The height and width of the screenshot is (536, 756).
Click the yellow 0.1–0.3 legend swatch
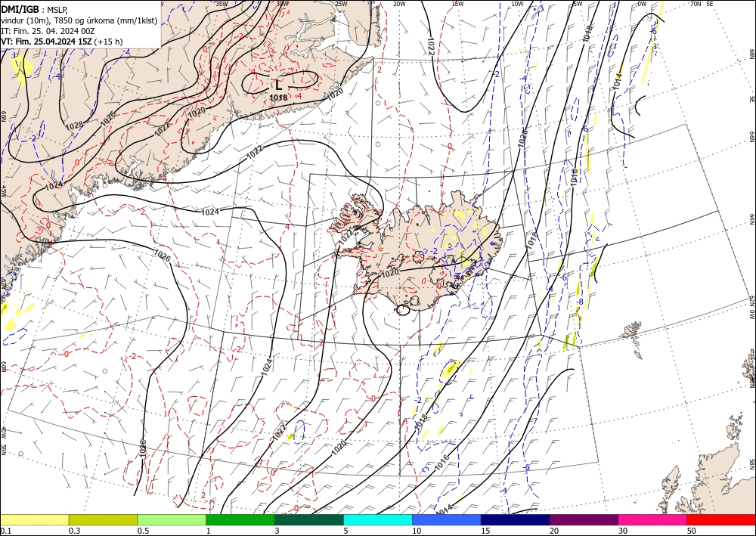[x=34, y=519]
